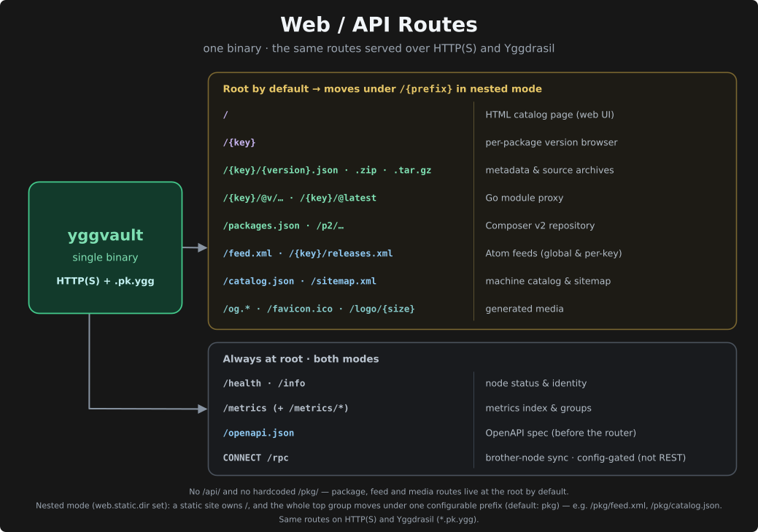Click 'brother-node sync · config-gated (not REST)' description
The image size is (758, 532).
585,458
